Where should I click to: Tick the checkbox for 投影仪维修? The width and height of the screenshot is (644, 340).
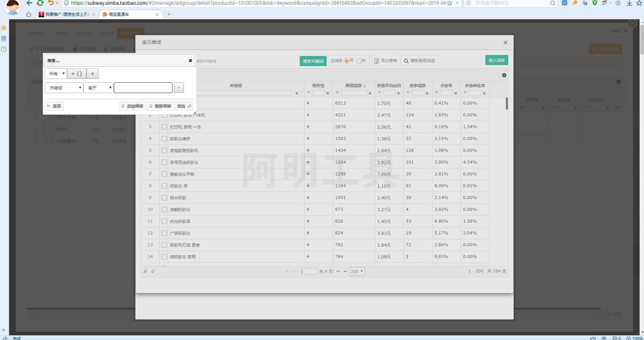164,139
